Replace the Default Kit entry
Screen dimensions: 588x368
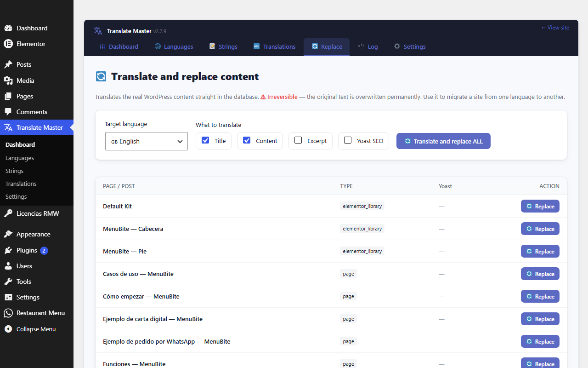(x=540, y=206)
